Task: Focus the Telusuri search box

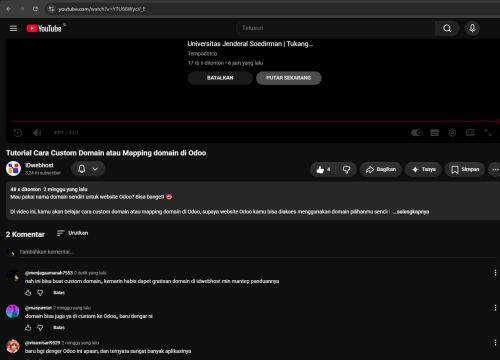Action: (336, 28)
